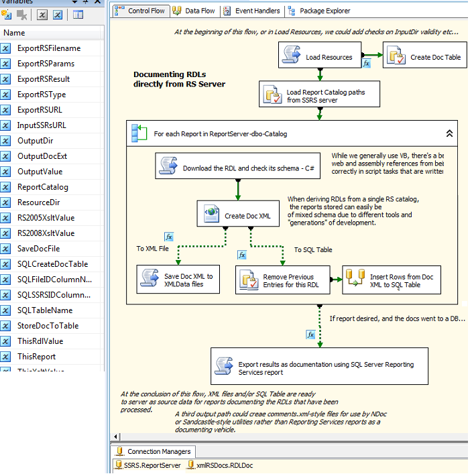472x476 pixels.
Task: Click the variable icon beside ThisReport
Action: pos(6,357)
